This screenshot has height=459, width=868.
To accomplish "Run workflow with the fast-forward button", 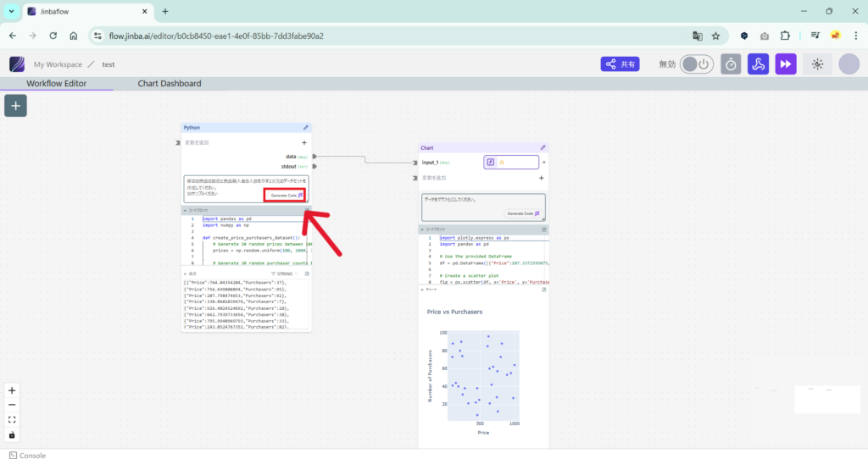I will click(786, 64).
